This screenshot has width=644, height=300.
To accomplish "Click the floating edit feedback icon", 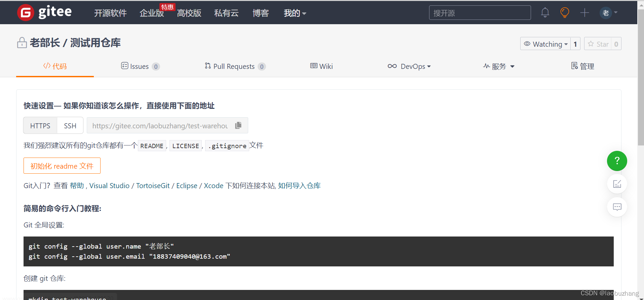I will click(617, 184).
